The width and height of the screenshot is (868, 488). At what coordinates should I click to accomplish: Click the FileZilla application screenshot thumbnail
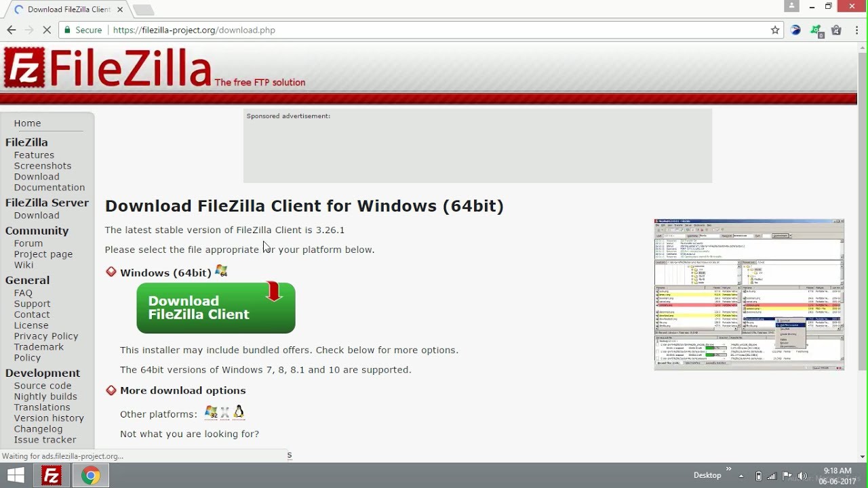coord(749,295)
